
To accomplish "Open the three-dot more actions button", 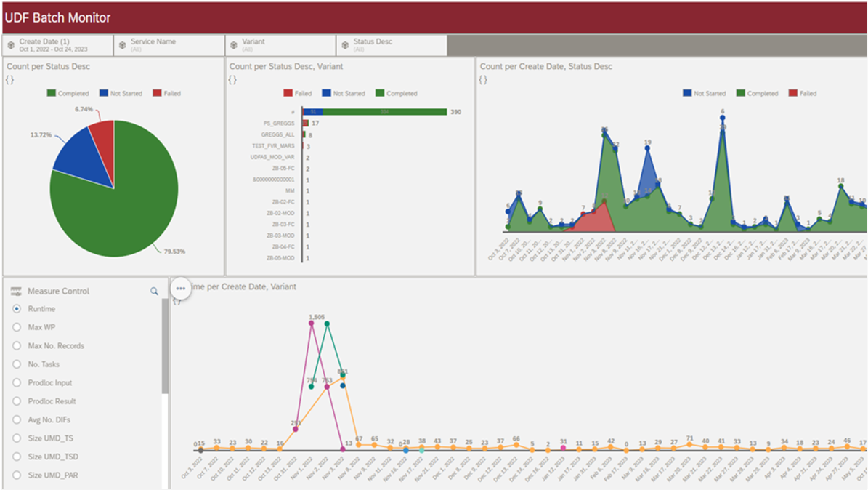I will click(180, 289).
